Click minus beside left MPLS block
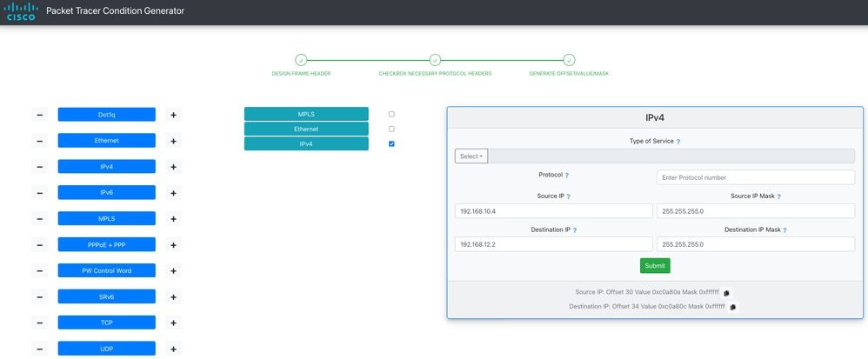 pyautogui.click(x=40, y=219)
